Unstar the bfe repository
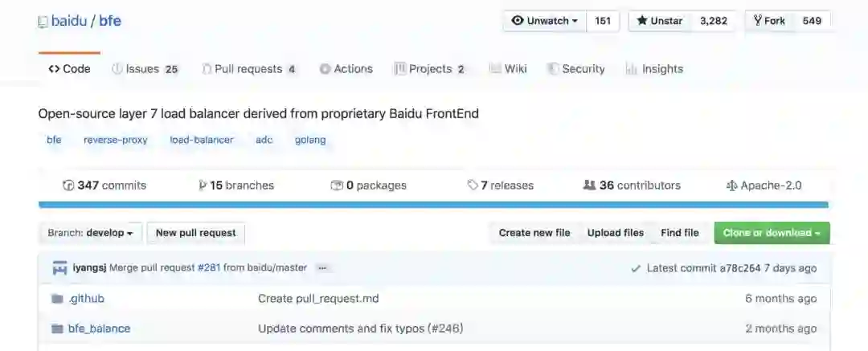This screenshot has height=351, width=868. click(661, 21)
